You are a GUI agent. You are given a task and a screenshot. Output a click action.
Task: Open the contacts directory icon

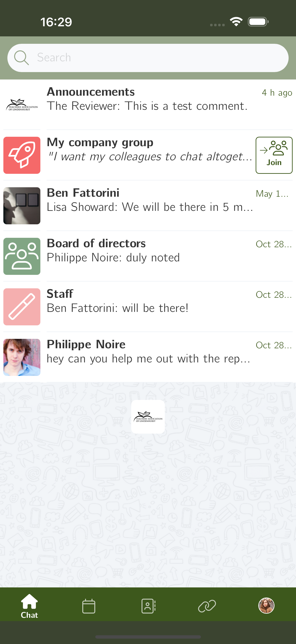148,606
